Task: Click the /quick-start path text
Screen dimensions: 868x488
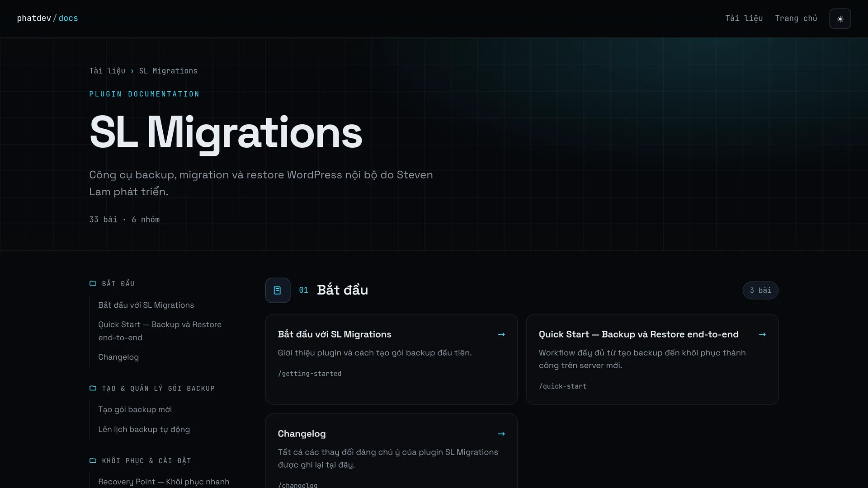Action: point(562,386)
